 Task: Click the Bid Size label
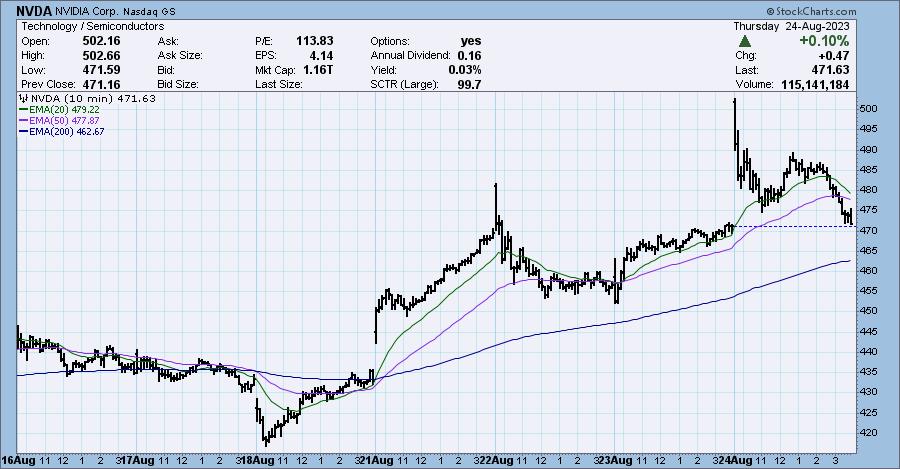coord(178,84)
